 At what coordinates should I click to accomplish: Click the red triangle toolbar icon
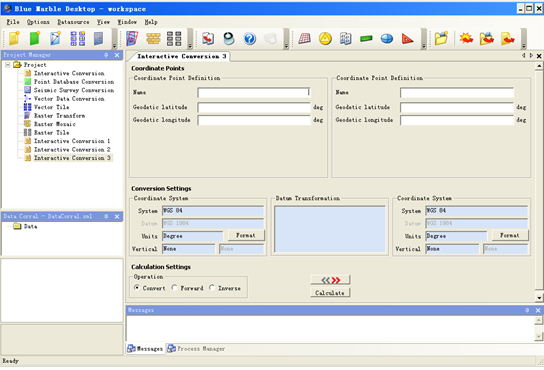pos(407,39)
